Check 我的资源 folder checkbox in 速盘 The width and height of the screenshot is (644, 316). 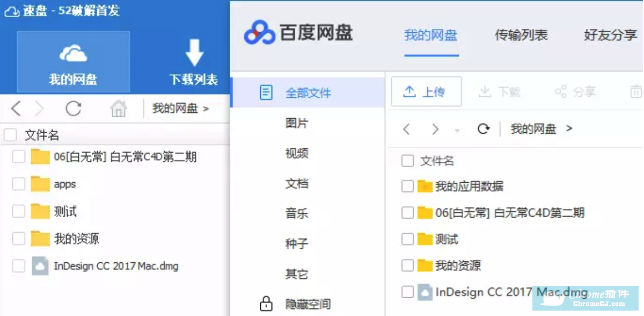[x=19, y=239]
